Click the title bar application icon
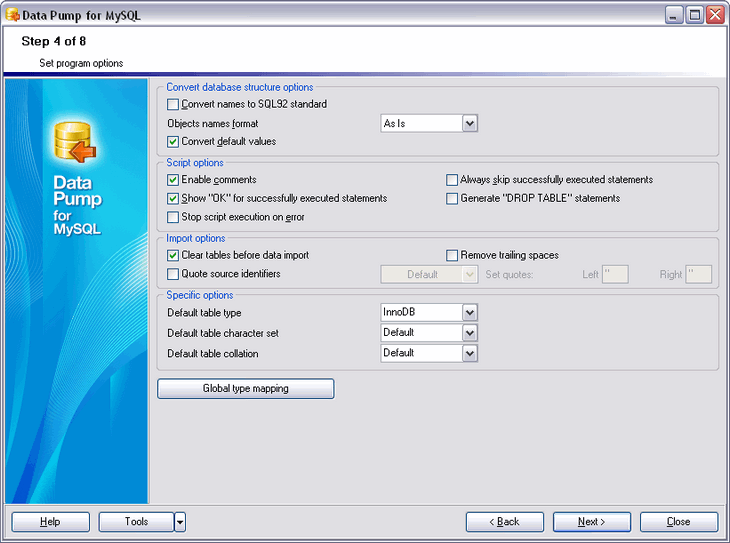 point(13,15)
